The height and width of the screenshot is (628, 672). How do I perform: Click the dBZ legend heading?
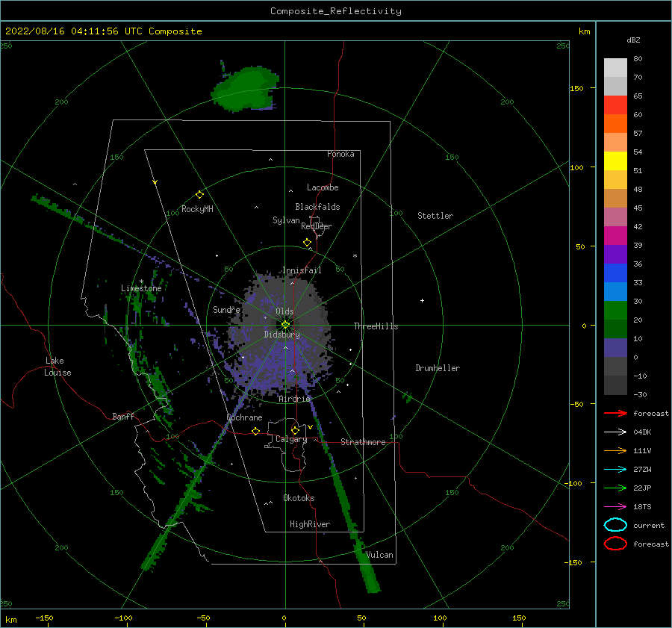point(633,40)
